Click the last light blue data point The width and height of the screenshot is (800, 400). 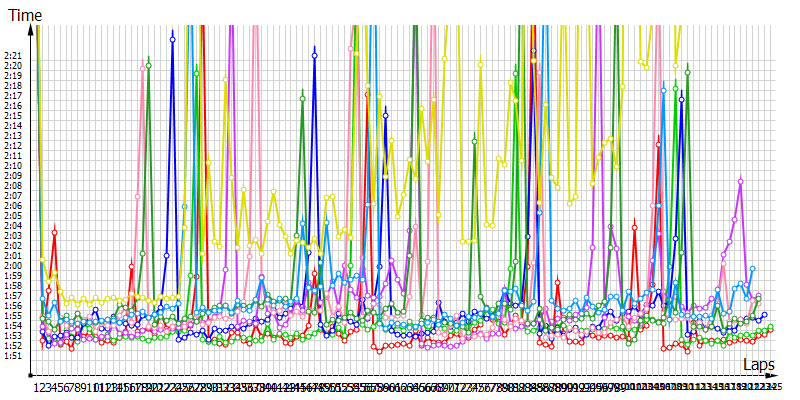click(x=752, y=268)
